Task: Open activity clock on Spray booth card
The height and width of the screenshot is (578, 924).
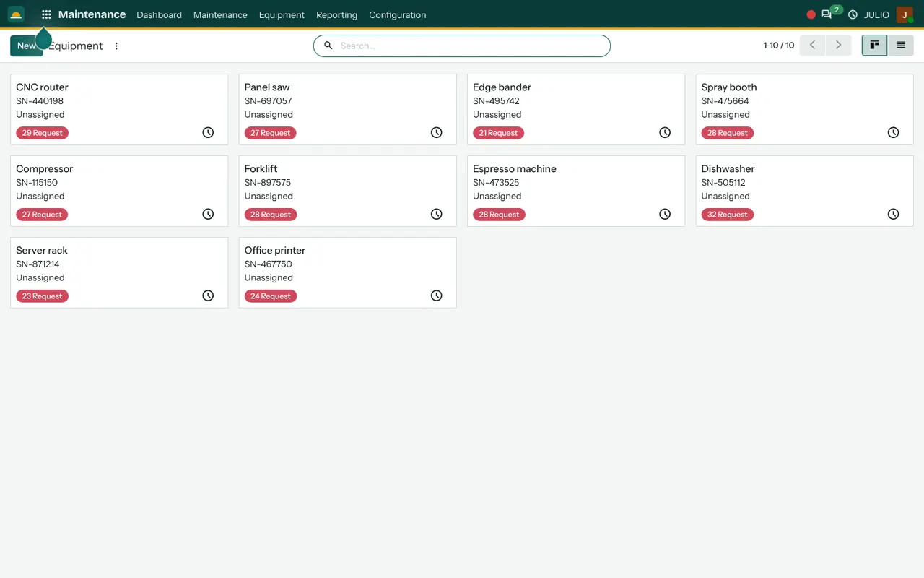Action: point(893,132)
